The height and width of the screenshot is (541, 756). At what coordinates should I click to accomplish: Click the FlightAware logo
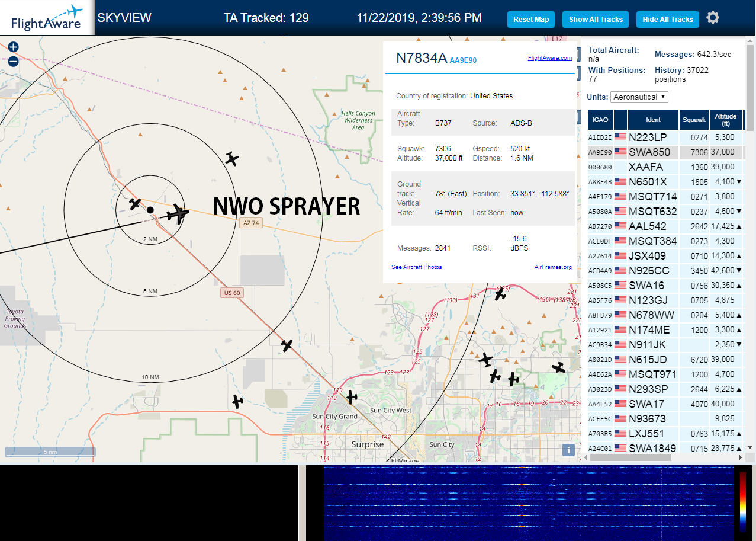[47, 18]
